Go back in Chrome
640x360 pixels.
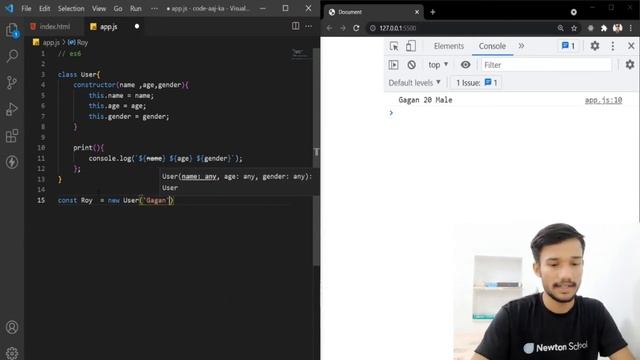tap(329, 28)
